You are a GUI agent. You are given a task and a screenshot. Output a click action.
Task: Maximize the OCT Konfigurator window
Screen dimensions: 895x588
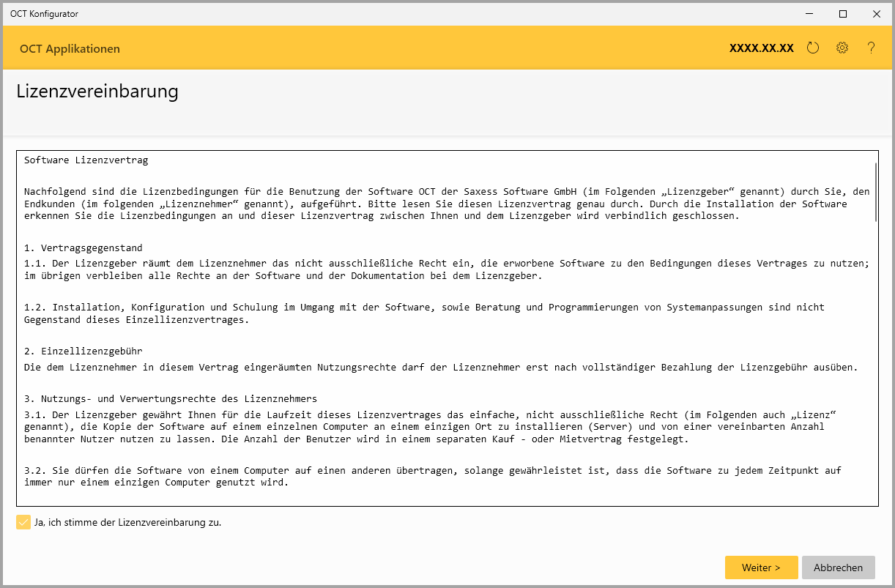[x=843, y=14]
